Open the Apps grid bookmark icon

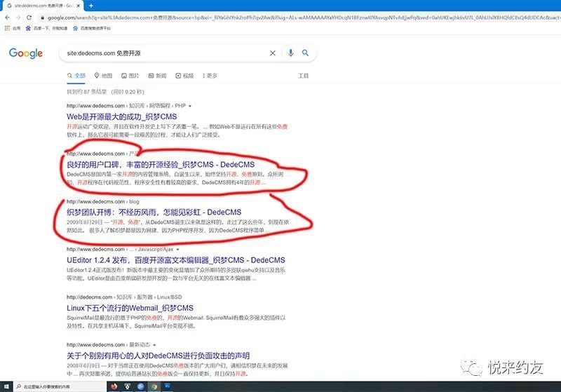click(x=7, y=28)
